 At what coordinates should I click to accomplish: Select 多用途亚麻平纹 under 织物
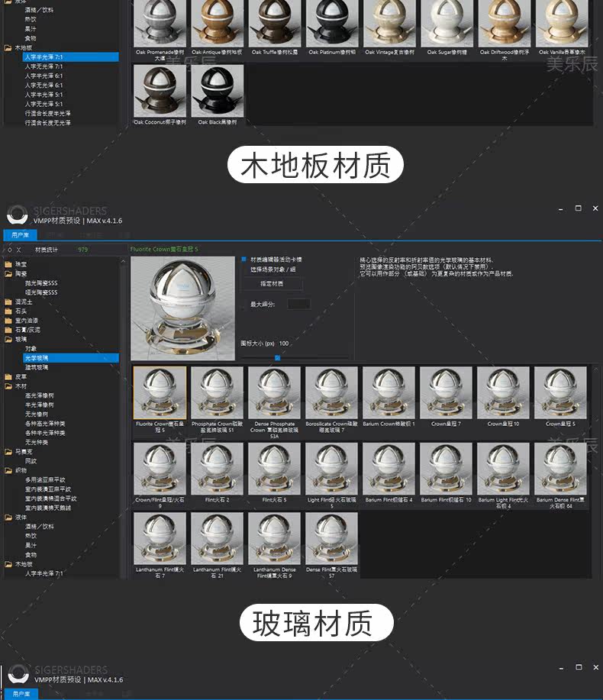[x=45, y=480]
